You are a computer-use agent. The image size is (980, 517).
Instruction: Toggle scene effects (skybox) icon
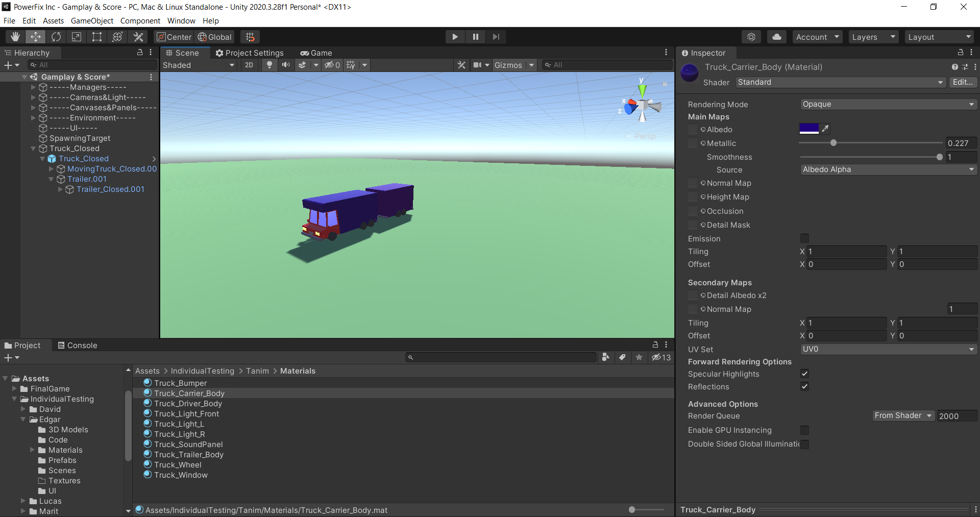(302, 65)
